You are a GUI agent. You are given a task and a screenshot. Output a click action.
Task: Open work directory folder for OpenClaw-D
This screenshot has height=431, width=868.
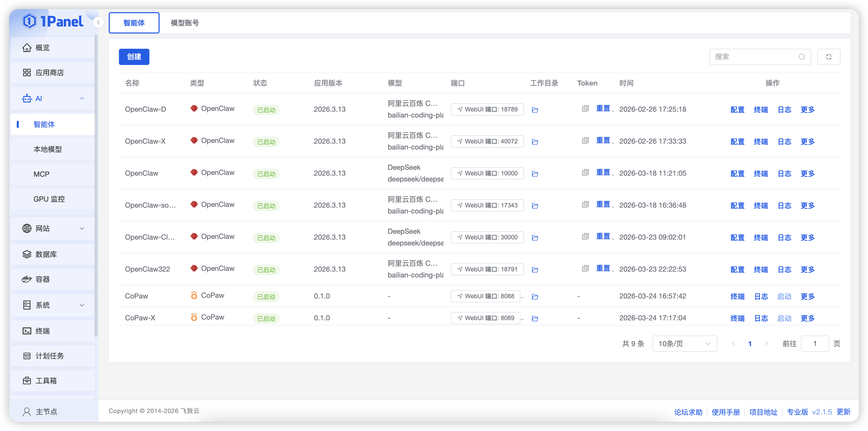click(x=535, y=110)
